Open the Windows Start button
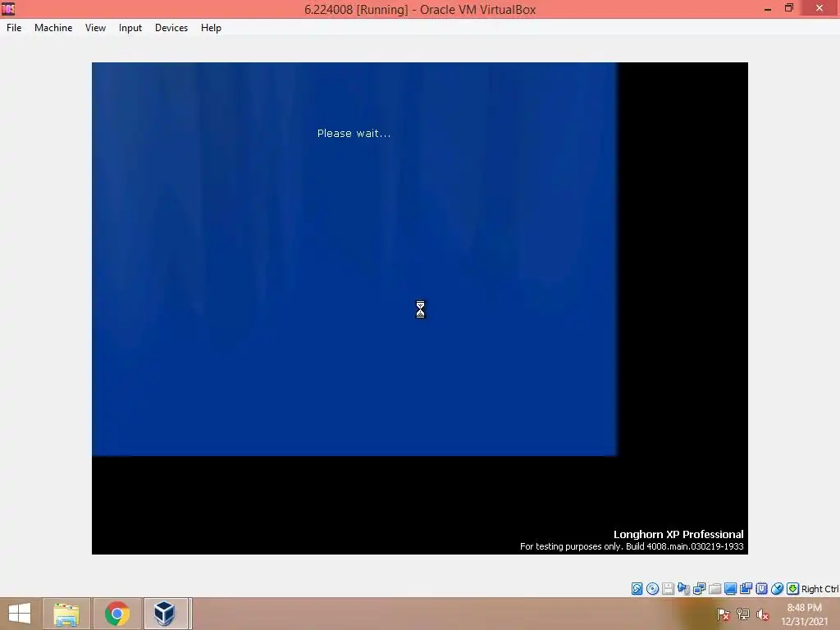Viewport: 840px width, 630px height. click(x=20, y=614)
